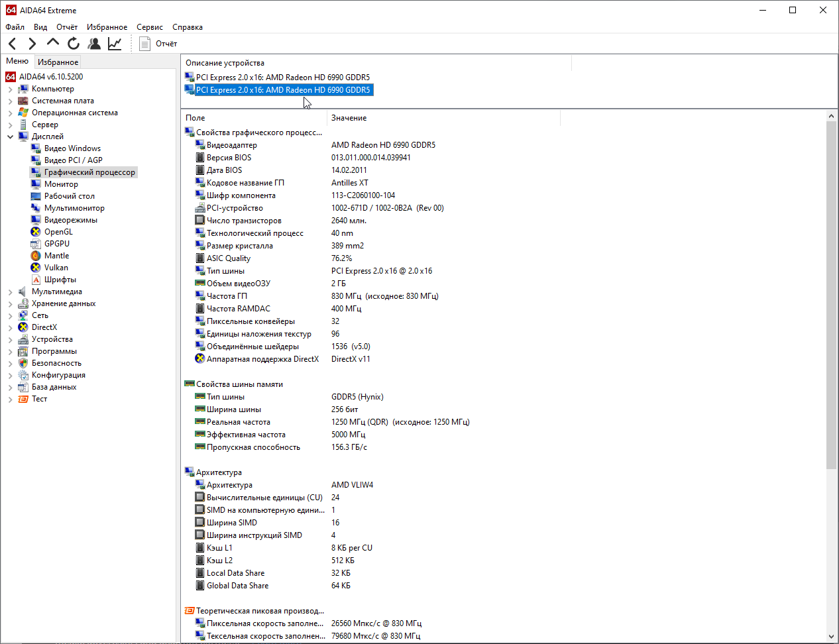Open the Вид menu
This screenshot has width=839, height=644.
[x=40, y=27]
